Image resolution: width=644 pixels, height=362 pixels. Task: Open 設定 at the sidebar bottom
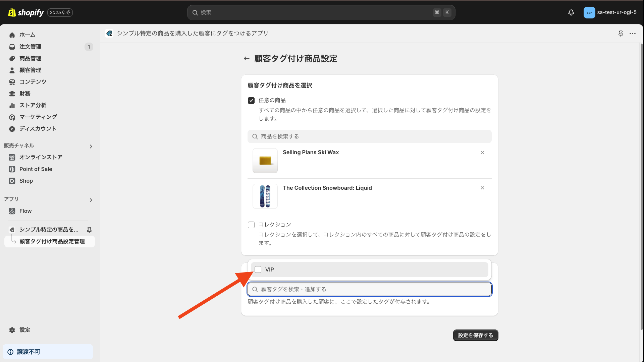pyautogui.click(x=24, y=330)
